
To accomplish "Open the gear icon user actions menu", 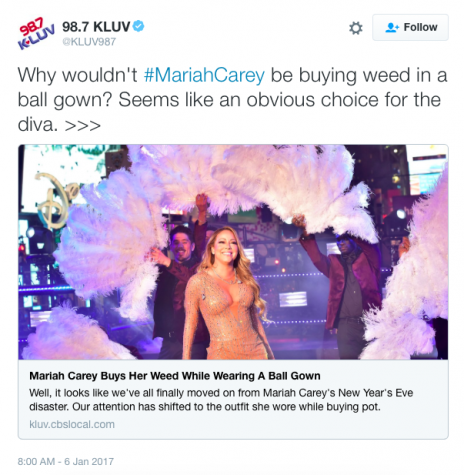I will point(356,28).
